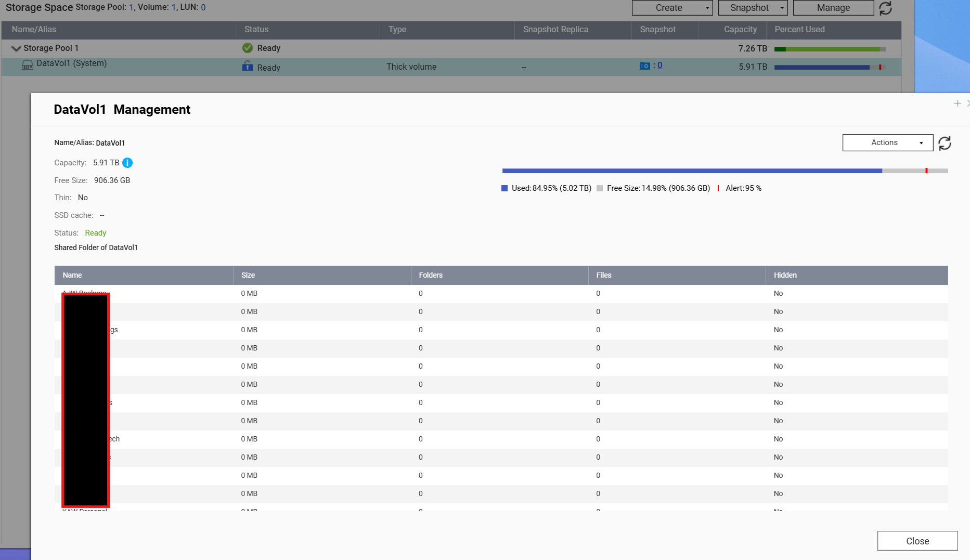This screenshot has height=560, width=970.
Task: Click the Storage Pool 1 percent used bar
Action: (x=830, y=49)
